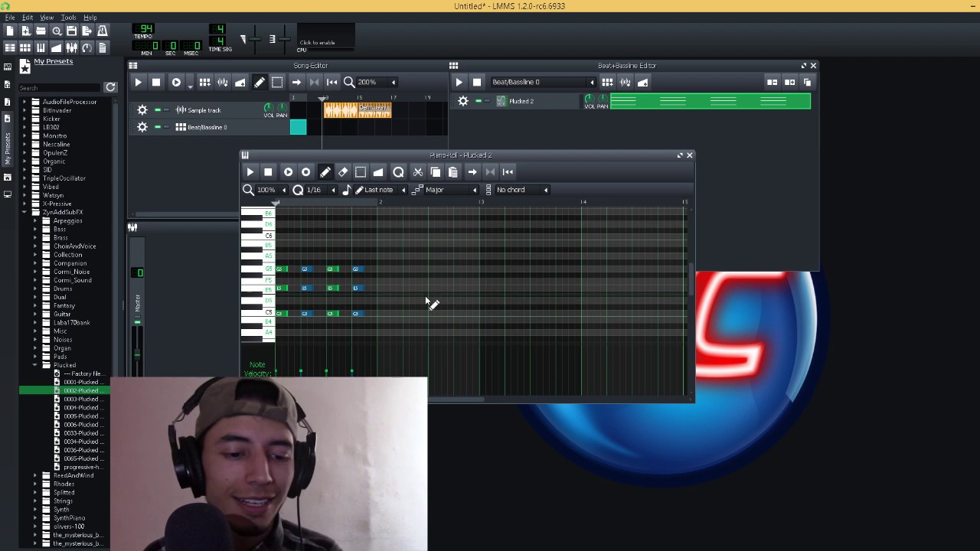Image resolution: width=980 pixels, height=551 pixels.
Task: Play the notes in the Piano-Roll
Action: click(x=250, y=172)
